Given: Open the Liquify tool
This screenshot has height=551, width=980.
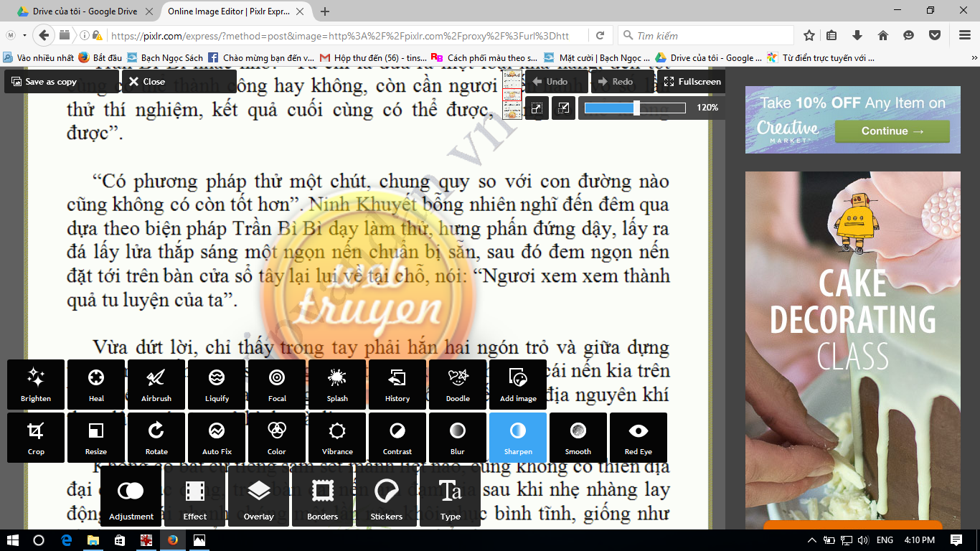Looking at the screenshot, I should [217, 384].
